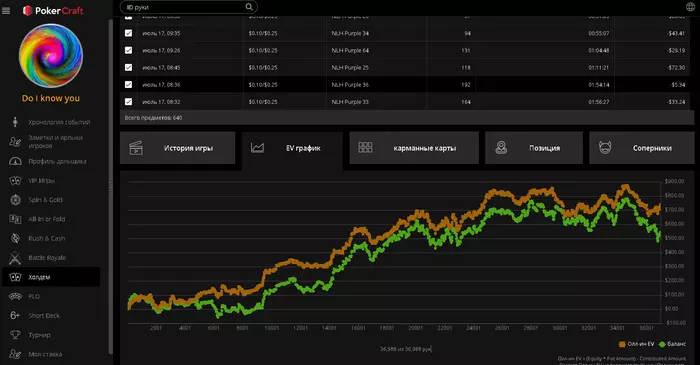This screenshot has width=700, height=365.
Task: Click the search magnifier icon
Action: [249, 7]
